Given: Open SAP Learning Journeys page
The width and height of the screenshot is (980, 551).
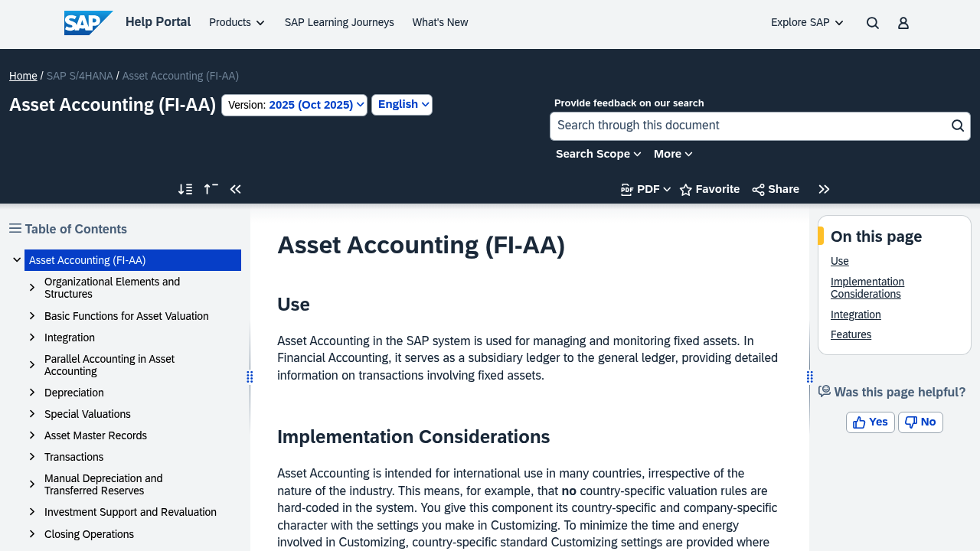Looking at the screenshot, I should coord(339,21).
